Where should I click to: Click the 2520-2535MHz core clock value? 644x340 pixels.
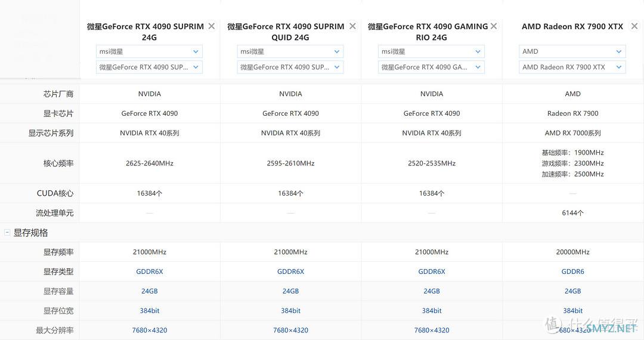coord(432,163)
